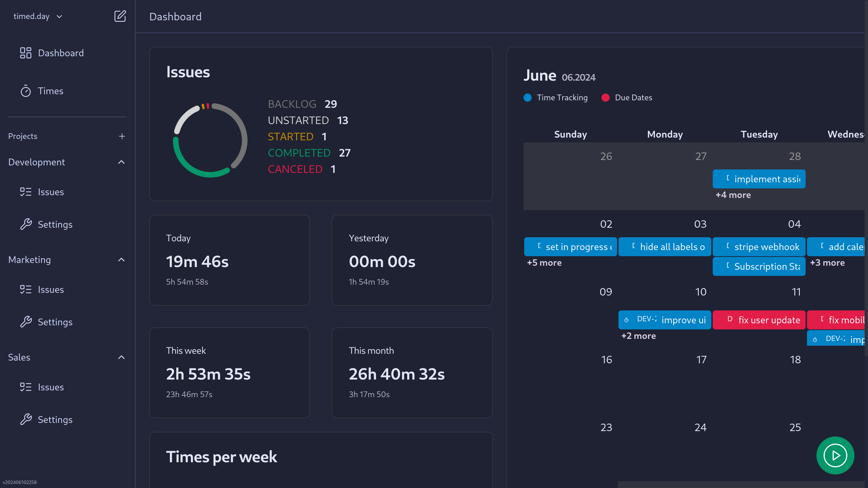
Task: Select the STARTED 1 status row
Action: 297,137
